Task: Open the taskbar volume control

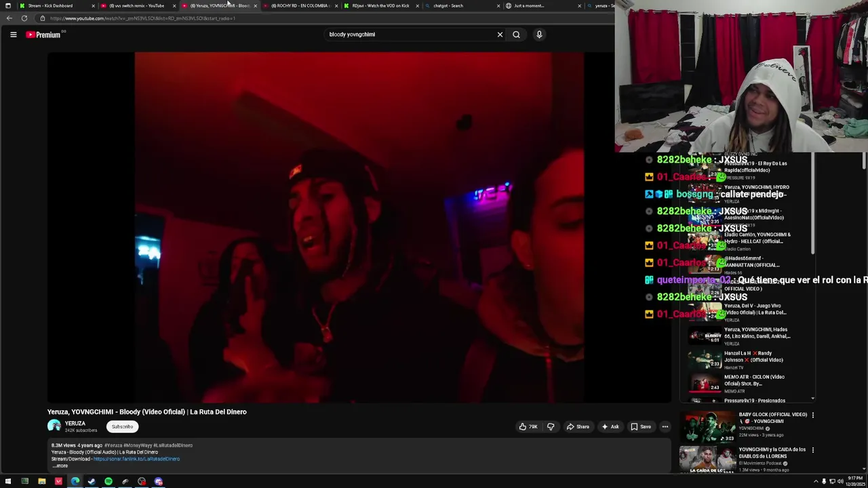Action: point(840,481)
